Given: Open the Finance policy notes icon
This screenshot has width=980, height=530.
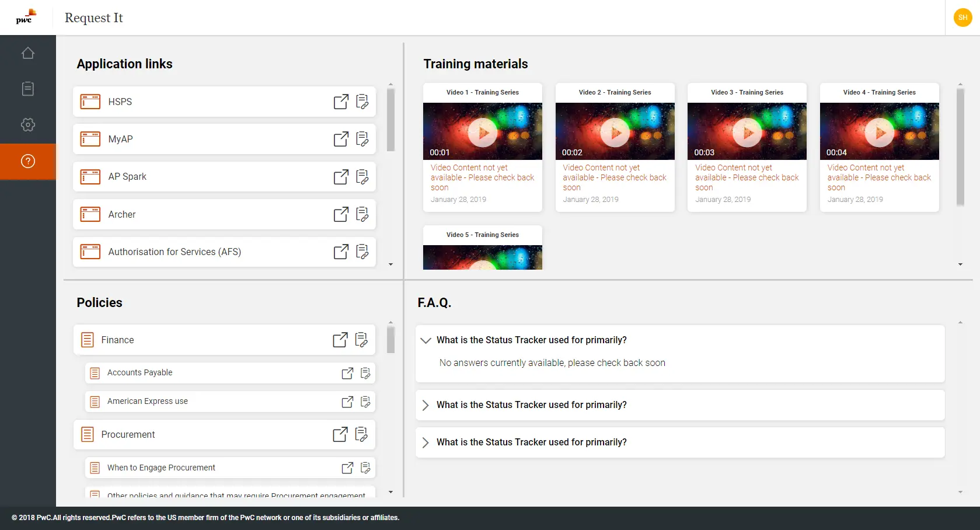Looking at the screenshot, I should click(362, 340).
